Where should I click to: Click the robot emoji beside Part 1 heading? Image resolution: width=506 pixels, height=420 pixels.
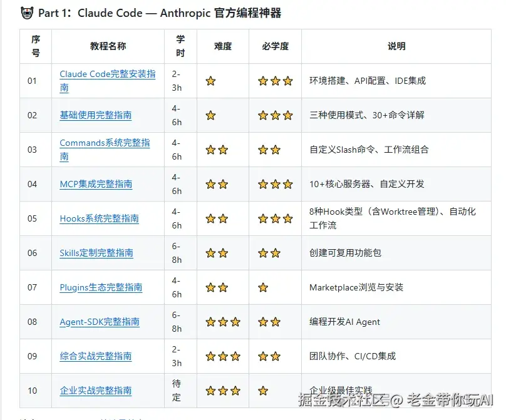(x=27, y=13)
